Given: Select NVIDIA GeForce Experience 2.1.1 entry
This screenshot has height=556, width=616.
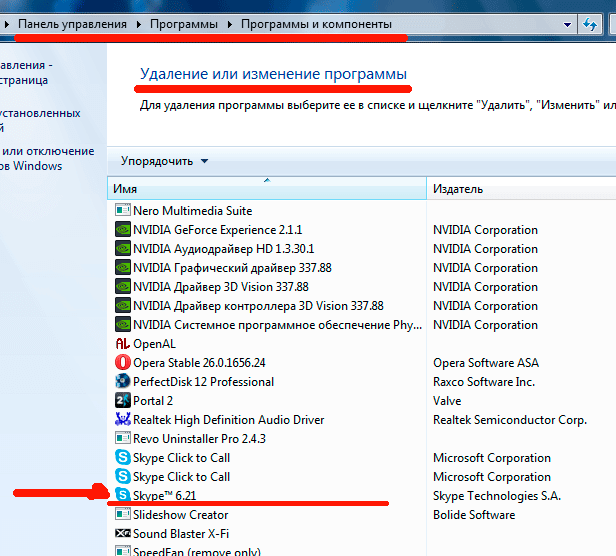Looking at the screenshot, I should tap(218, 229).
